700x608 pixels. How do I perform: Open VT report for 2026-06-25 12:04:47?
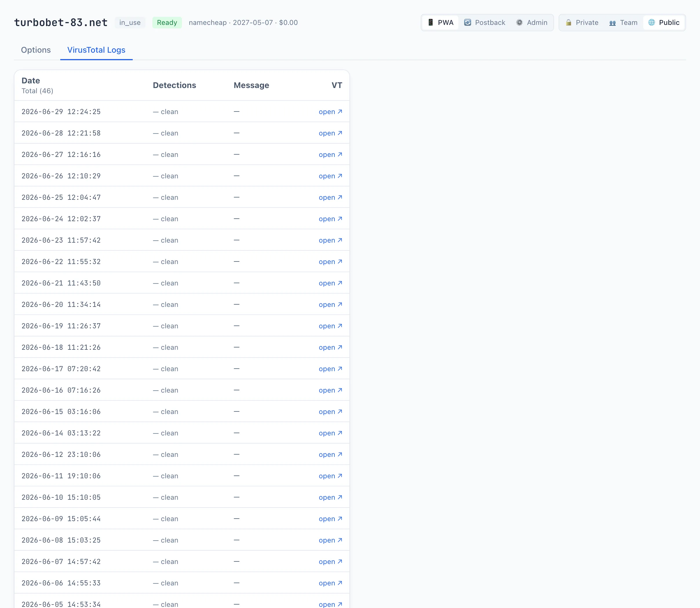[x=330, y=197]
